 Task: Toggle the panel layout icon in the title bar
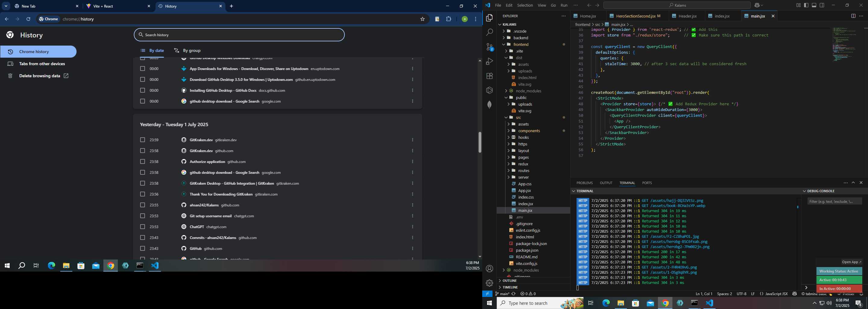tap(814, 5)
